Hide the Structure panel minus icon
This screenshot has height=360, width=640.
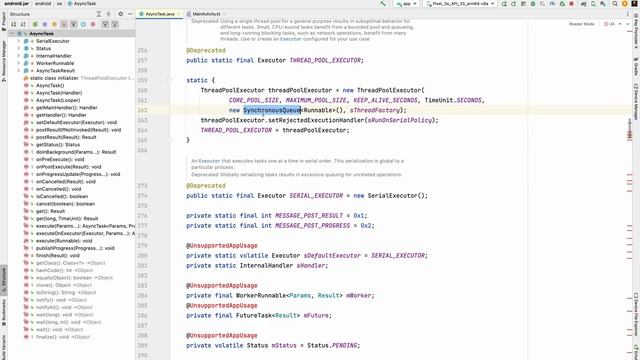[x=130, y=14]
